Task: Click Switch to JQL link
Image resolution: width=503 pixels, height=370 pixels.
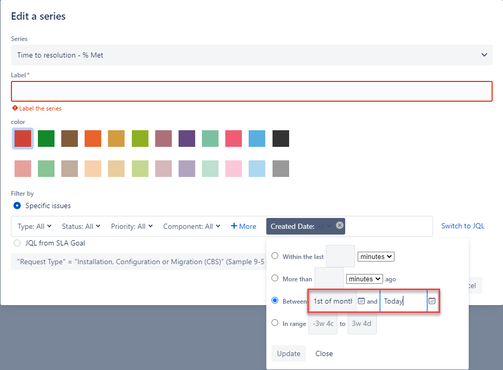Action: [463, 226]
